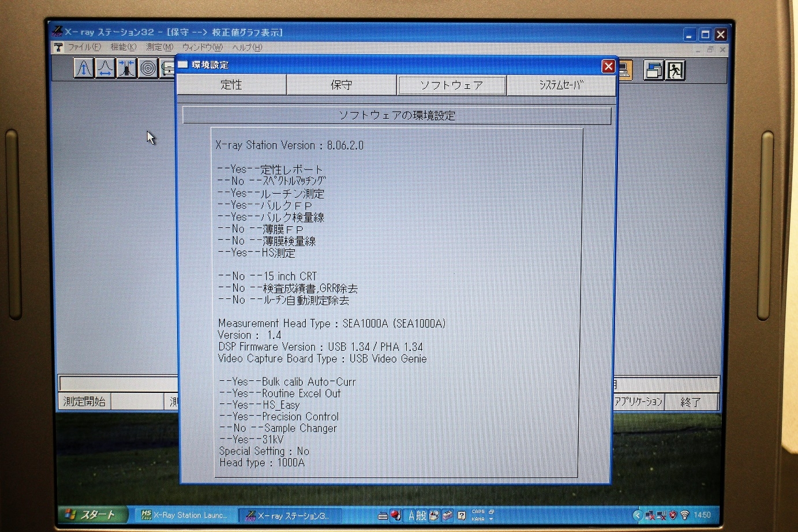
Task: Click the exit door toolbar icon
Action: [x=675, y=70]
